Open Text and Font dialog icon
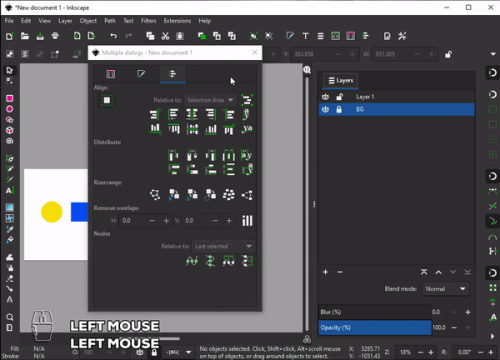Viewport: 500px width, 360px height. pos(305,36)
